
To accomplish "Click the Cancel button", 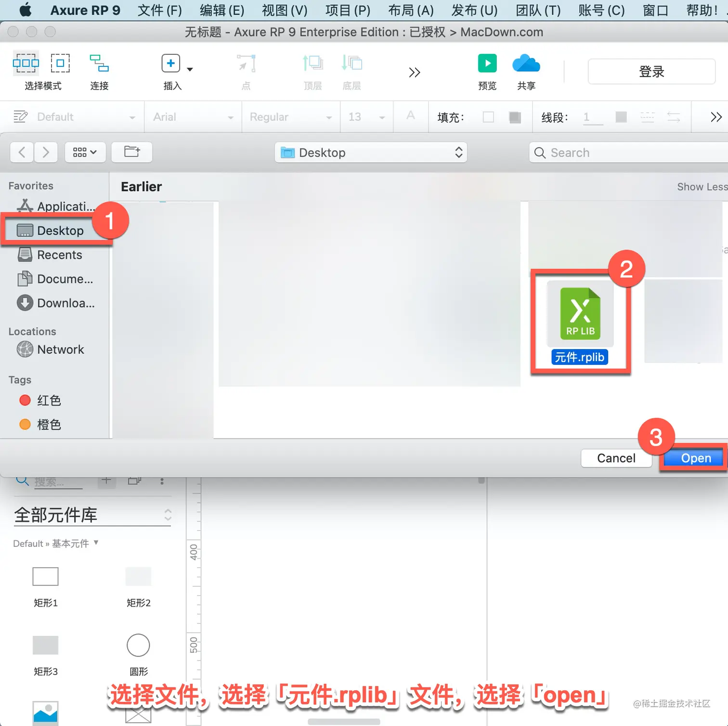I will (x=616, y=458).
